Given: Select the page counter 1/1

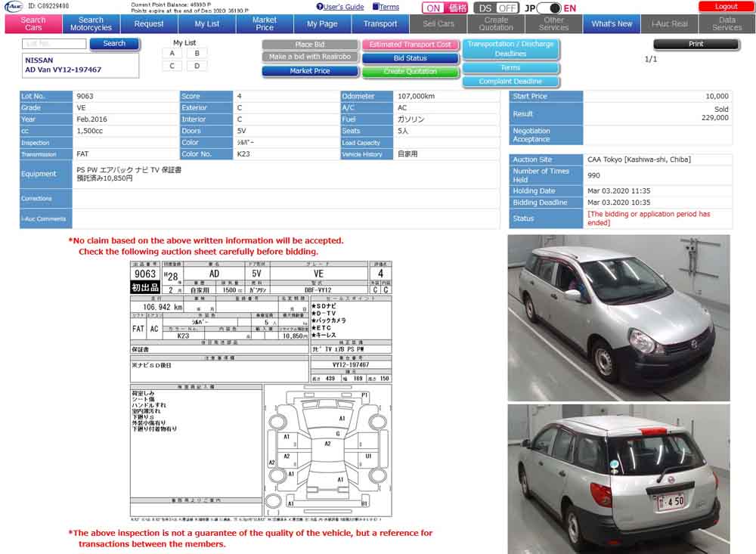Looking at the screenshot, I should click(x=651, y=59).
